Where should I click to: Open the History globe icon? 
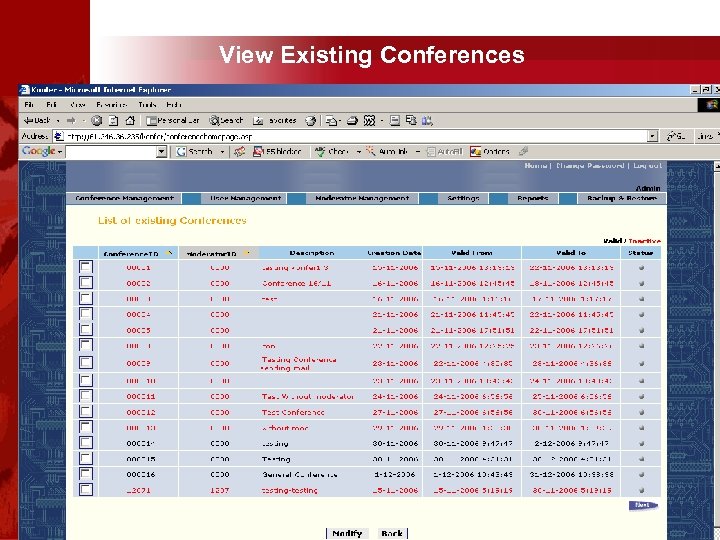click(311, 121)
